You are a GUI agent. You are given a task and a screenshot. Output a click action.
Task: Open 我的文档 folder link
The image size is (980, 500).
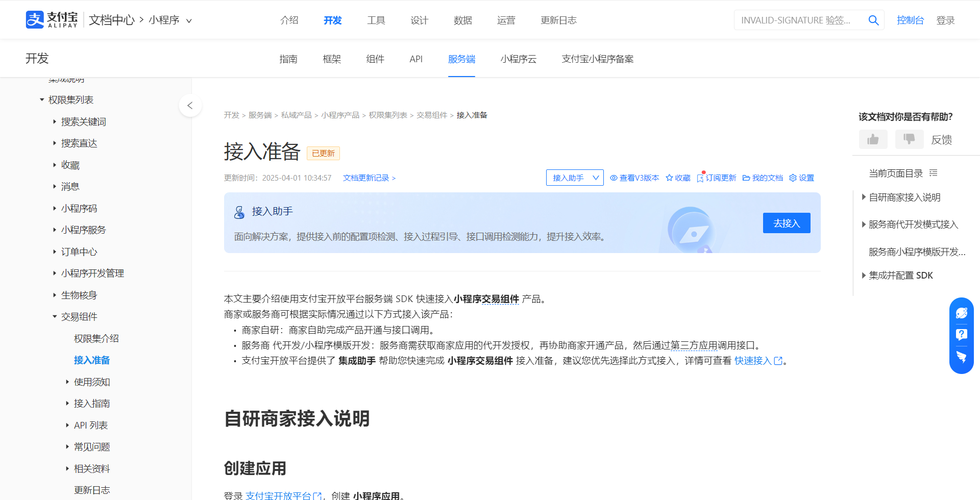point(763,178)
